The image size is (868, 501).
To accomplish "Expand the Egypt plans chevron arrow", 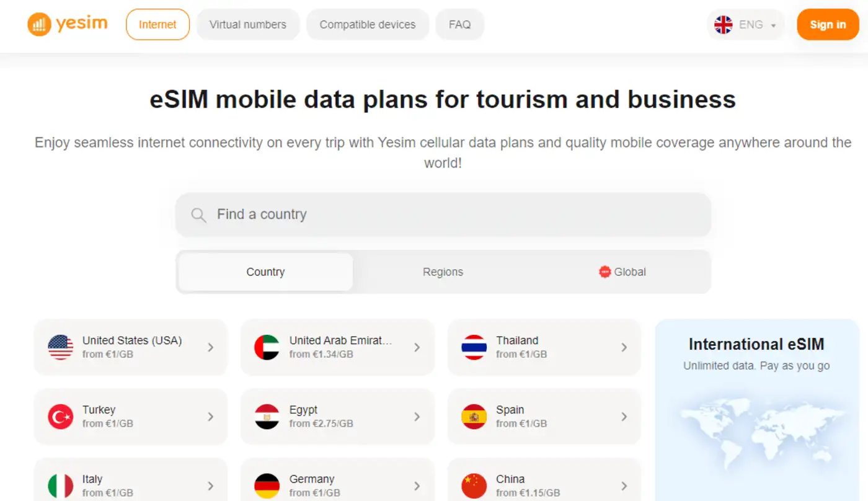I will [x=417, y=417].
